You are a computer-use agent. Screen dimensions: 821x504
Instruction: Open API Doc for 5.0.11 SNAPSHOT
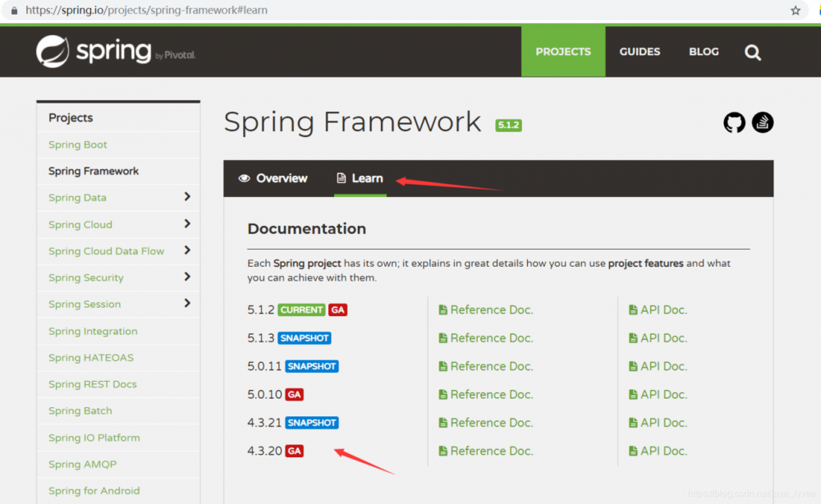tap(658, 366)
